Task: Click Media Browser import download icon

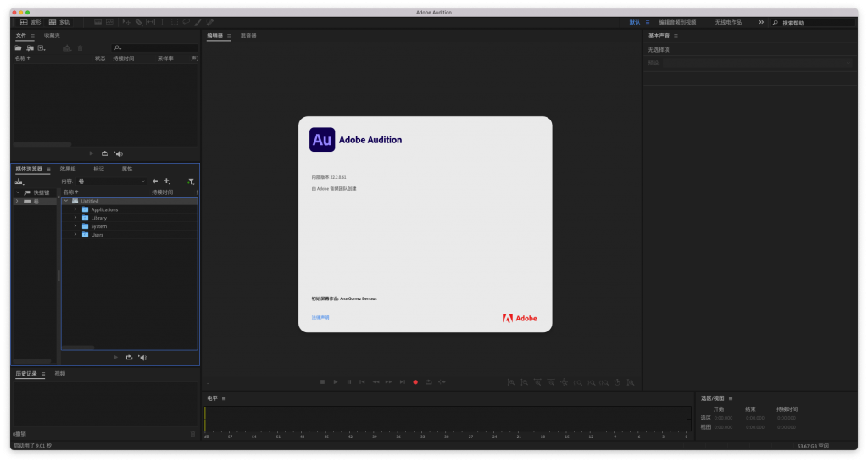Action: [x=19, y=181]
